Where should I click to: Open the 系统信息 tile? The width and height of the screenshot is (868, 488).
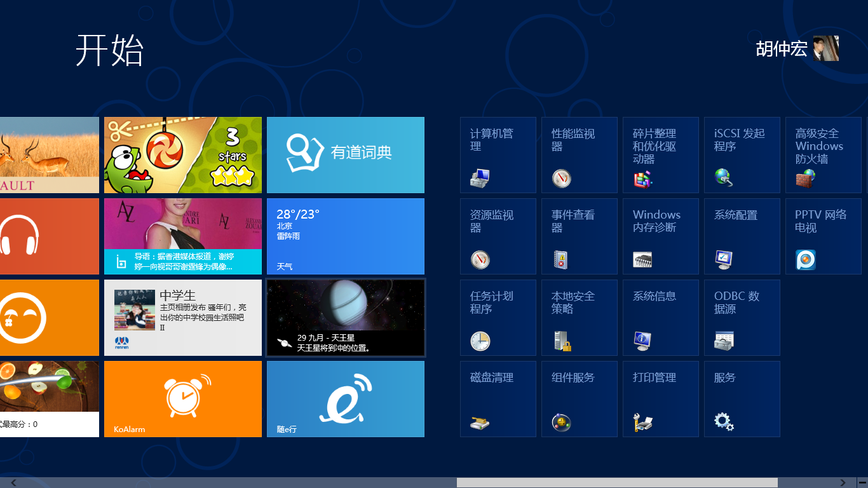pyautogui.click(x=661, y=318)
